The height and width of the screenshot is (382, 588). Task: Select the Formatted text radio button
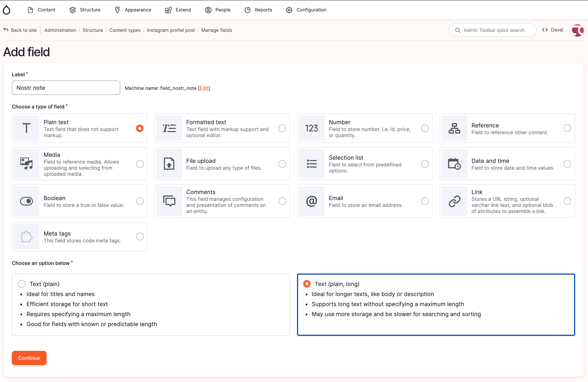(x=282, y=128)
